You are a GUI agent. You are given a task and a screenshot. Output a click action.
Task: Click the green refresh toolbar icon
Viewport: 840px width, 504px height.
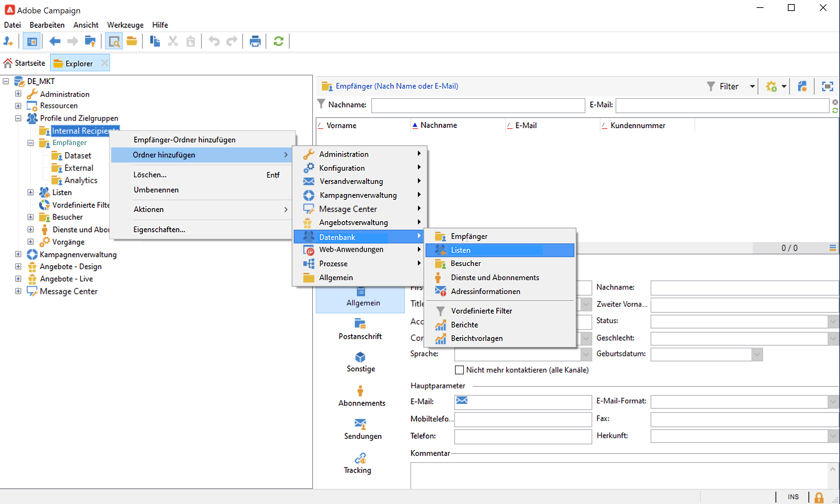(x=278, y=41)
